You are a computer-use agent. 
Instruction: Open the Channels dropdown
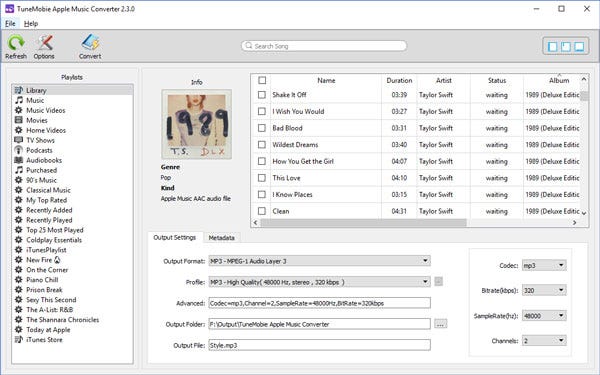(544, 341)
